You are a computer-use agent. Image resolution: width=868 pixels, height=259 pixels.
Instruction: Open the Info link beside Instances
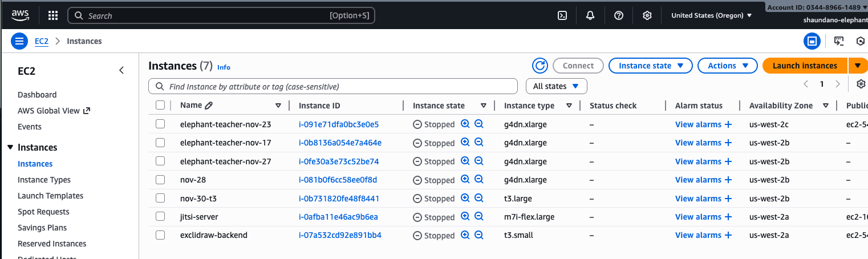[224, 67]
